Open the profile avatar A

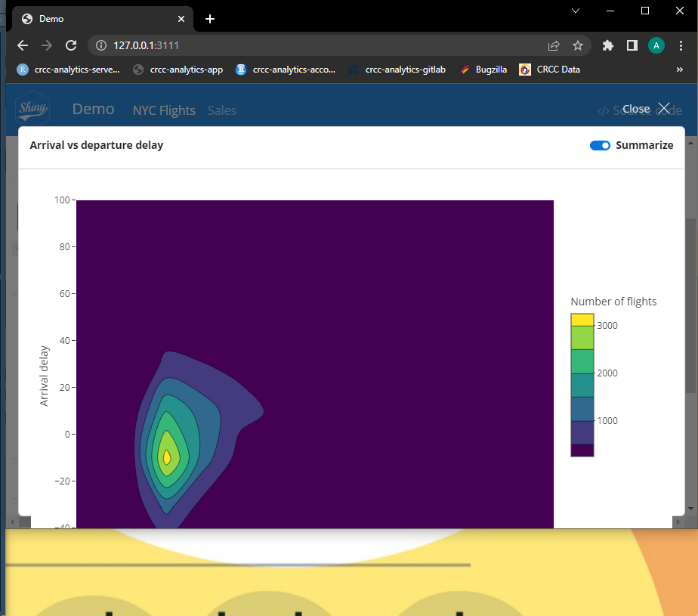[656, 45]
